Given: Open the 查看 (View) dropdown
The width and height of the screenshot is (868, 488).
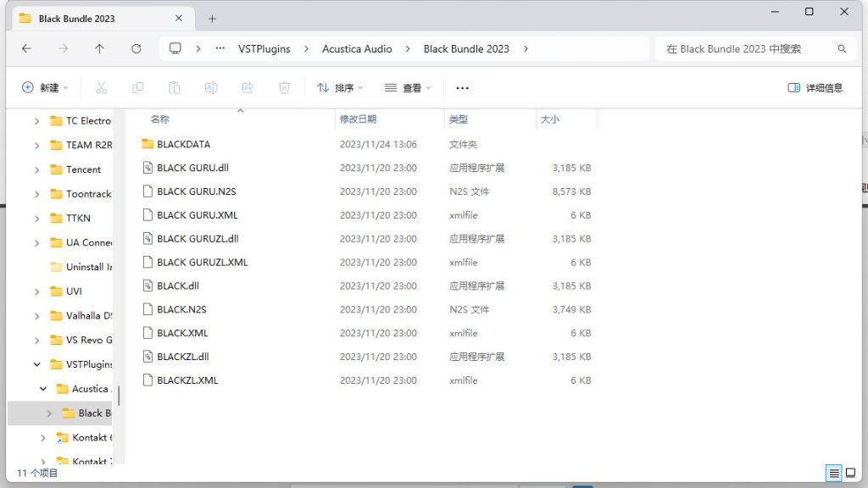Looking at the screenshot, I should pos(406,87).
